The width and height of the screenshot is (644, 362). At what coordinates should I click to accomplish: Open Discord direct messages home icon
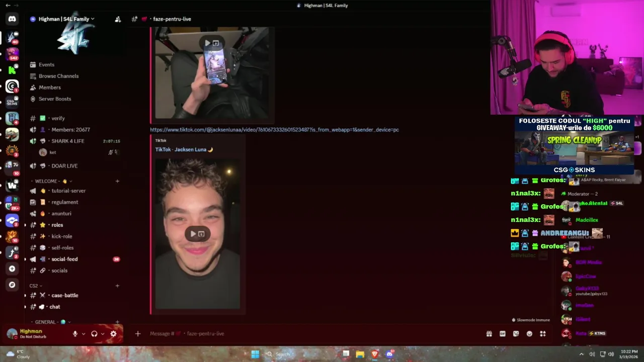coord(12,19)
